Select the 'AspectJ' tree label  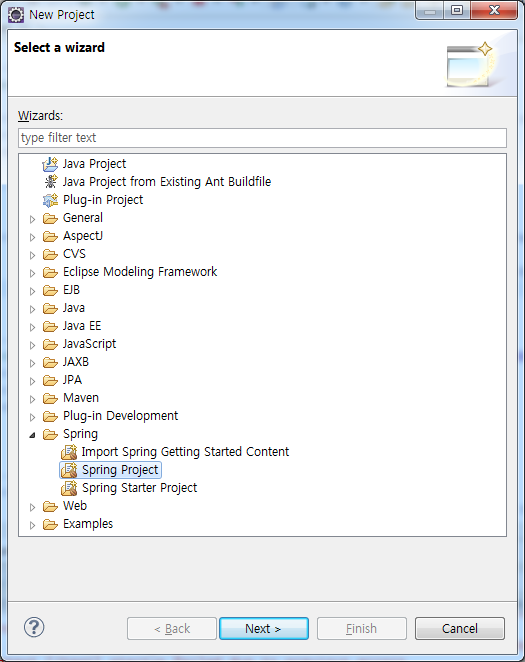(x=83, y=236)
